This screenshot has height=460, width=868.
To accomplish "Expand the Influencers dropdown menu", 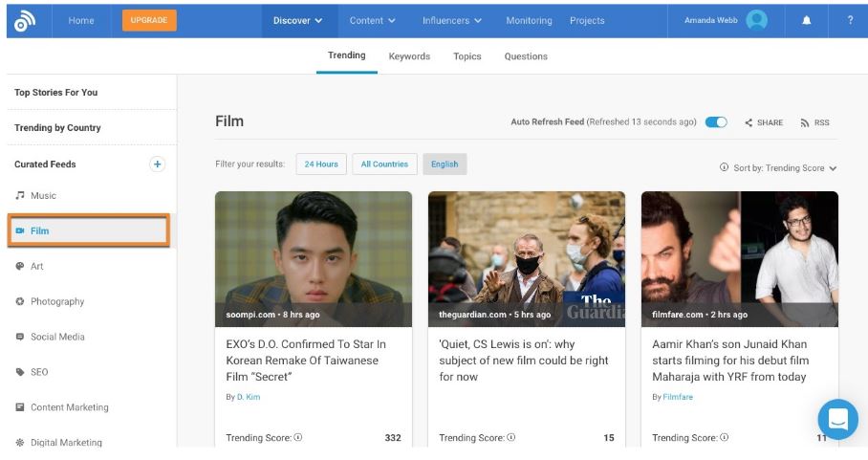I will pyautogui.click(x=451, y=20).
